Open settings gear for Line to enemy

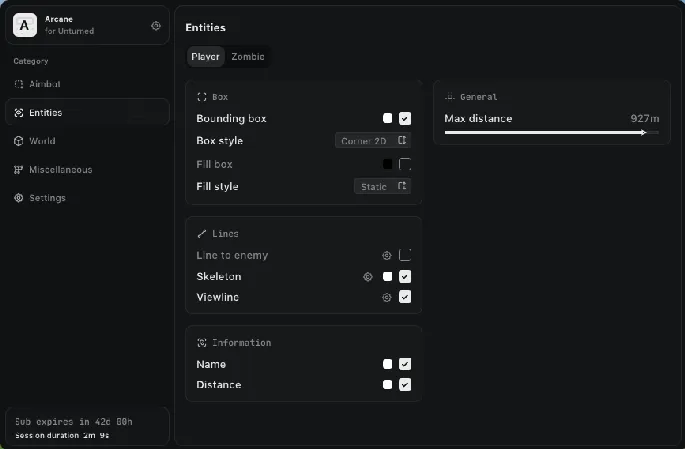pyautogui.click(x=386, y=256)
